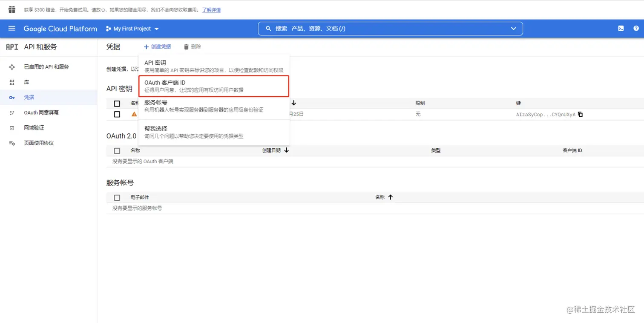Click the OAuth 同意屏幕 icon
The height and width of the screenshot is (323, 644).
12,112
